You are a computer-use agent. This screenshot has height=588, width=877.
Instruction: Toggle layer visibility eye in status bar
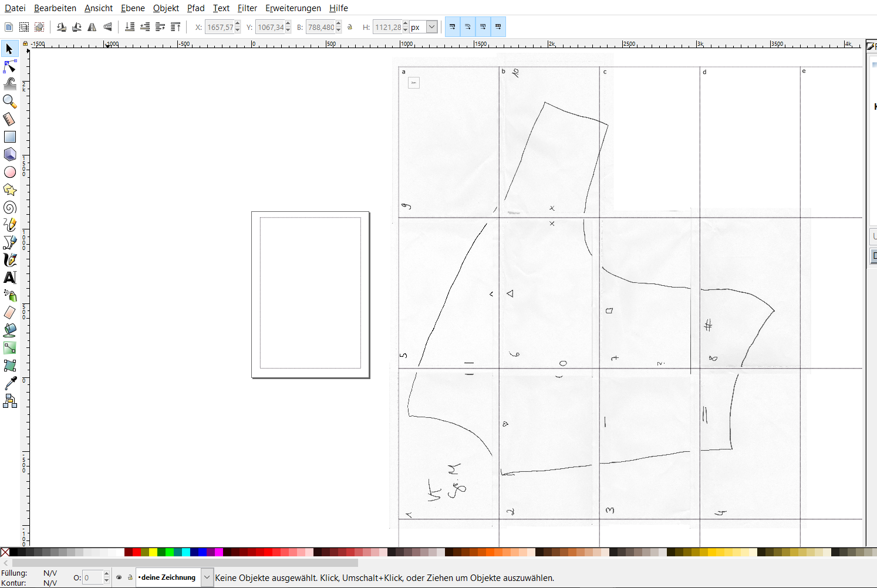point(119,577)
